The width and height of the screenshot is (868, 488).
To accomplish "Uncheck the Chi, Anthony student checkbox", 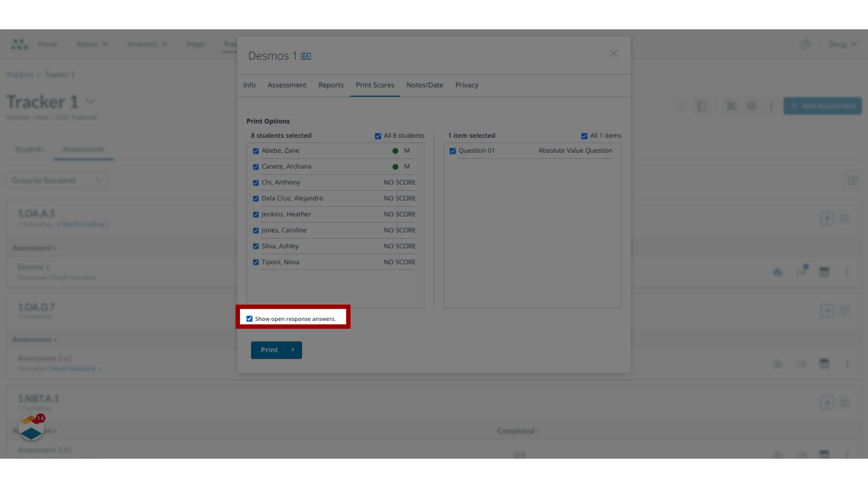I will coord(256,183).
